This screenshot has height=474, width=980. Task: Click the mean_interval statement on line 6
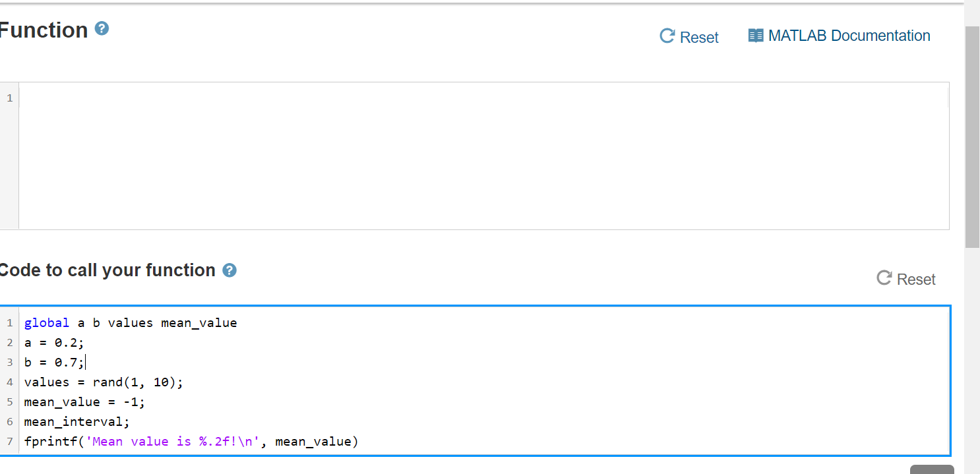coord(76,421)
